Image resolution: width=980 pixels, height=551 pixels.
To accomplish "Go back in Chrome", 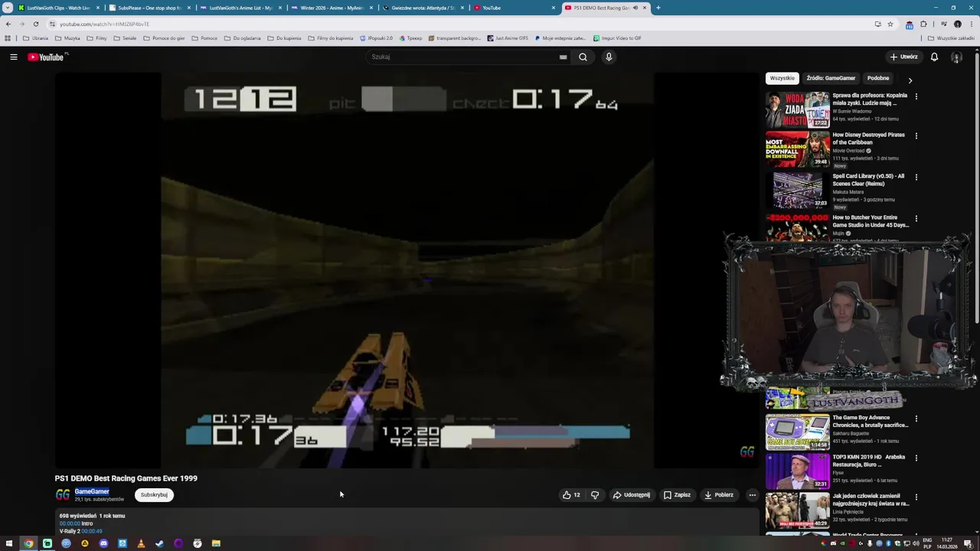I will pyautogui.click(x=8, y=24).
